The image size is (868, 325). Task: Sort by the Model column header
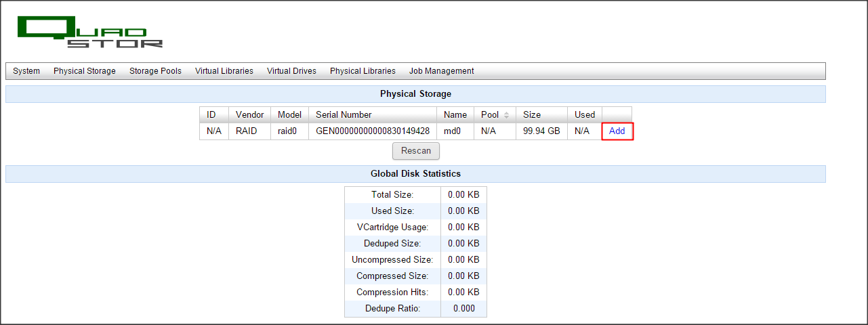click(289, 115)
